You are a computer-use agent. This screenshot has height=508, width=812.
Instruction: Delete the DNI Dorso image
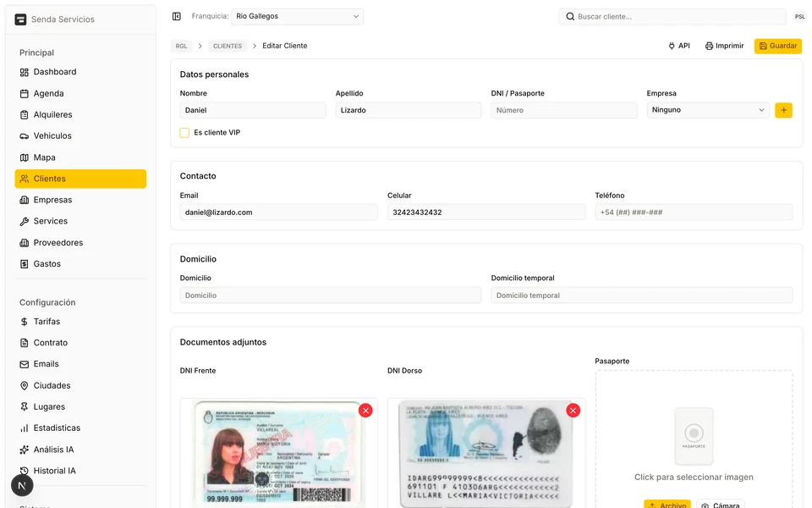573,411
